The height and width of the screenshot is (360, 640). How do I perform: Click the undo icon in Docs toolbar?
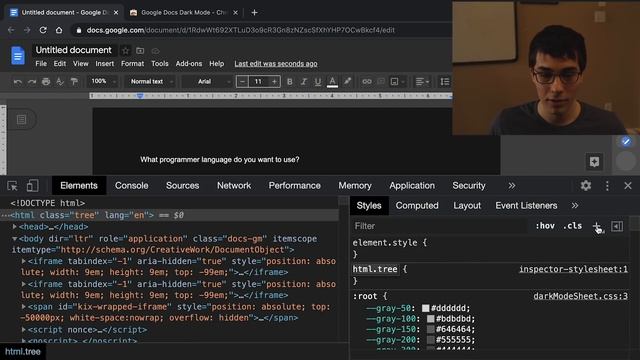pyautogui.click(x=18, y=82)
